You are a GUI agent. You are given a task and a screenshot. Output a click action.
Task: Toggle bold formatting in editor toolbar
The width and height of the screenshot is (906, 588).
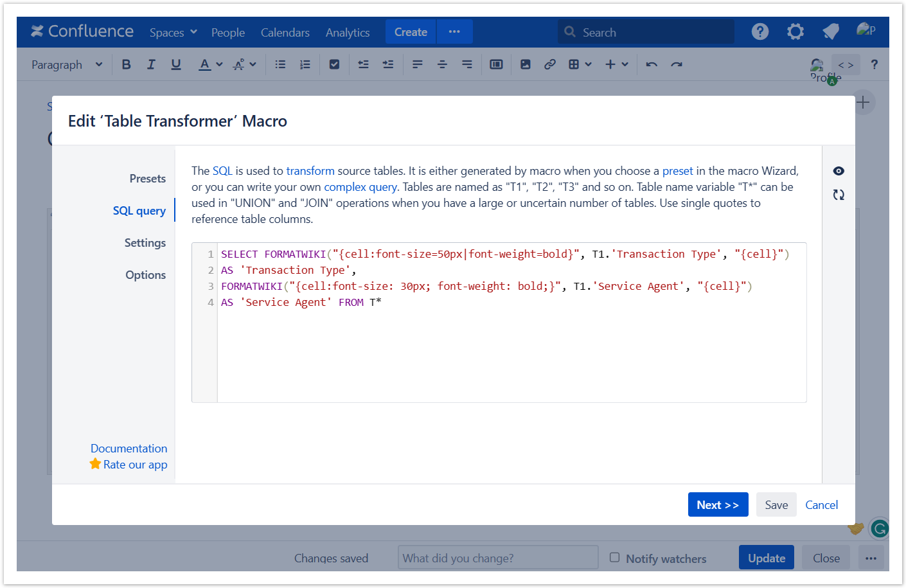(x=126, y=64)
